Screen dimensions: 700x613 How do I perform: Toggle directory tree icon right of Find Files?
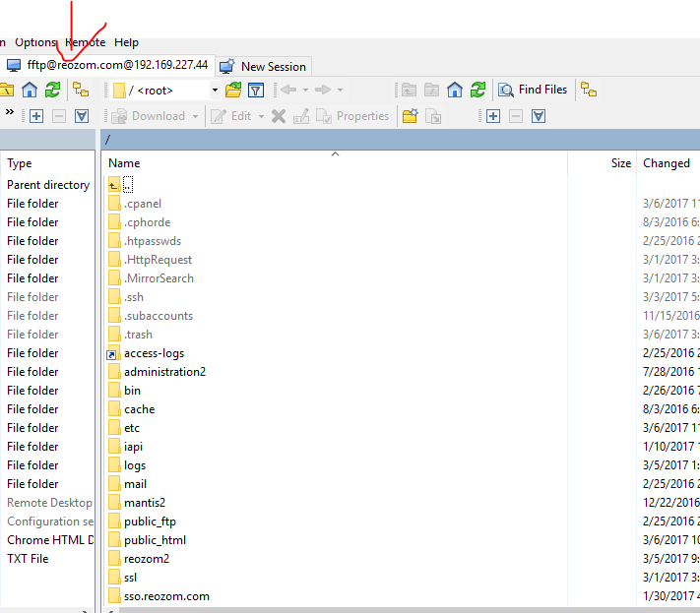coord(589,91)
